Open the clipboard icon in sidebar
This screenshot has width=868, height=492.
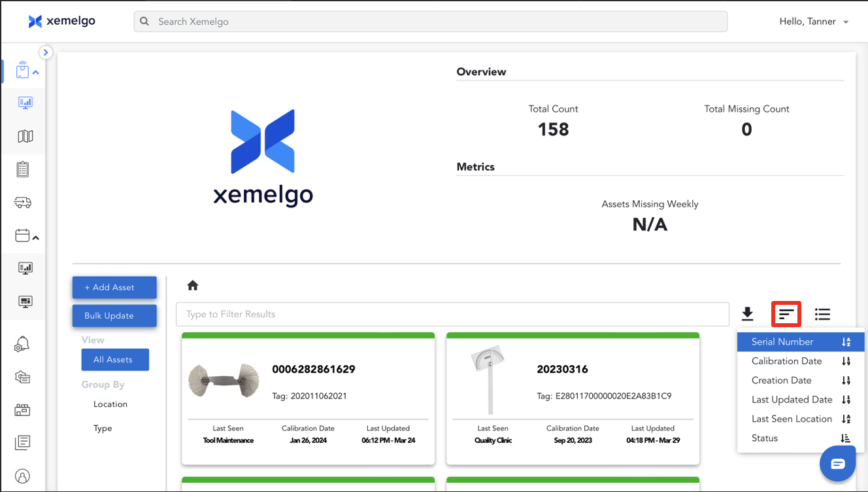(23, 169)
